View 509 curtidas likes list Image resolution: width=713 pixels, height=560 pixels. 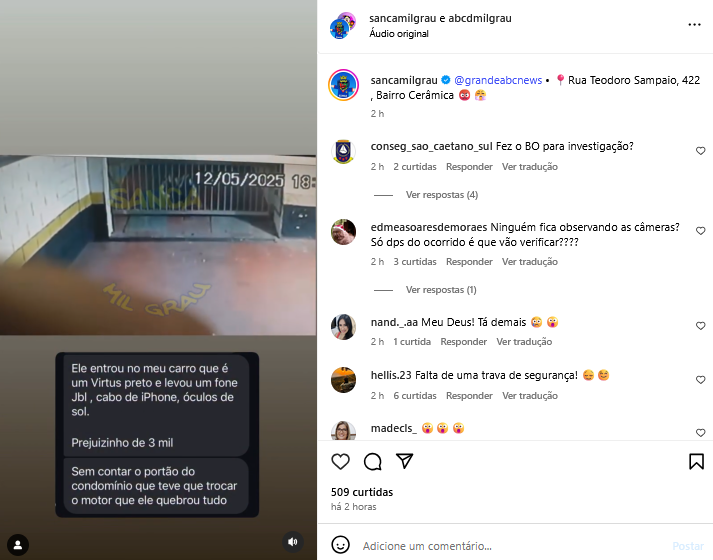click(x=362, y=492)
